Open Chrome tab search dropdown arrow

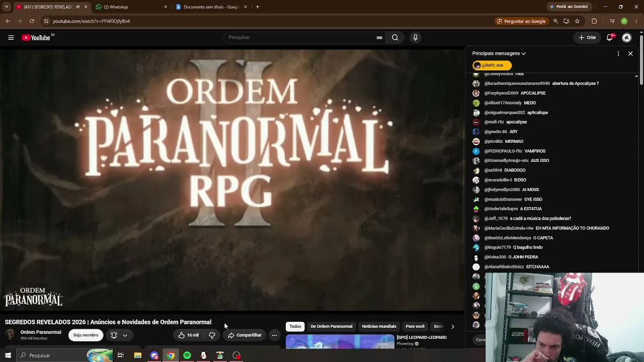pyautogui.click(x=7, y=7)
